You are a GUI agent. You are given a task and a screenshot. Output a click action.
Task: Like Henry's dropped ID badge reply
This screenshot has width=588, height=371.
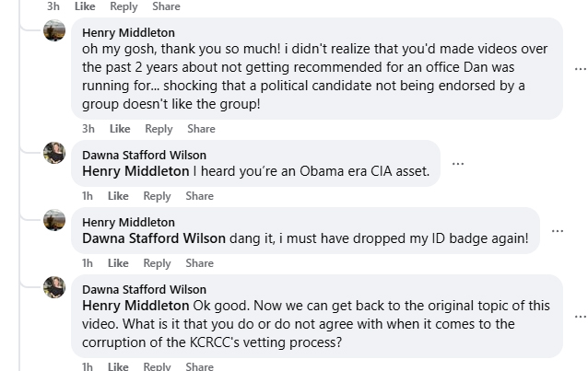pyautogui.click(x=118, y=263)
